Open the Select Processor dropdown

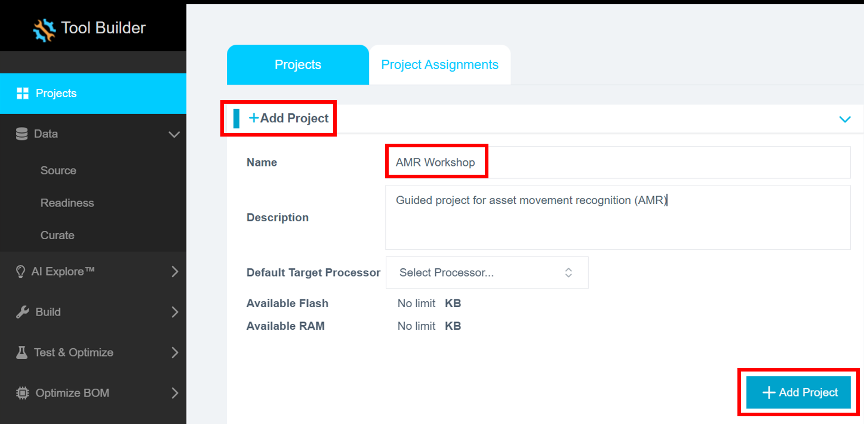487,272
